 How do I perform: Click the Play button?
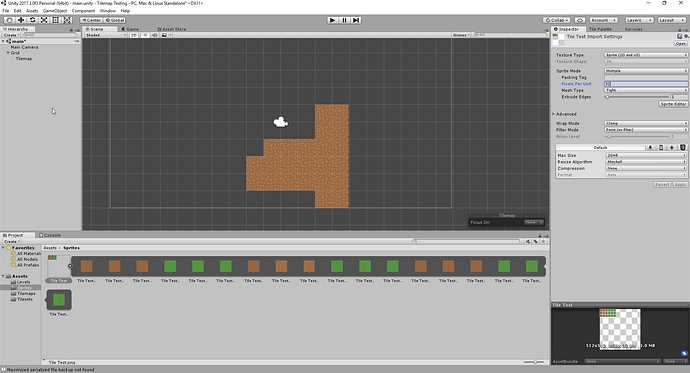coord(333,20)
